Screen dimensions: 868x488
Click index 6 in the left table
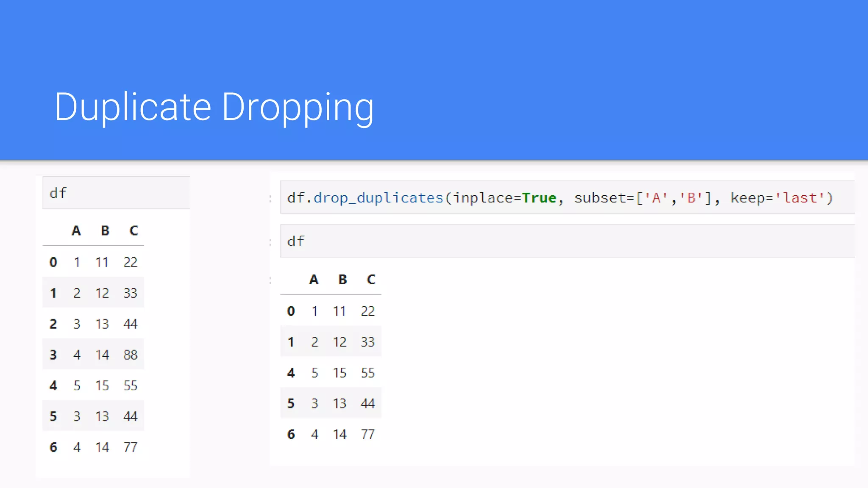click(x=53, y=447)
